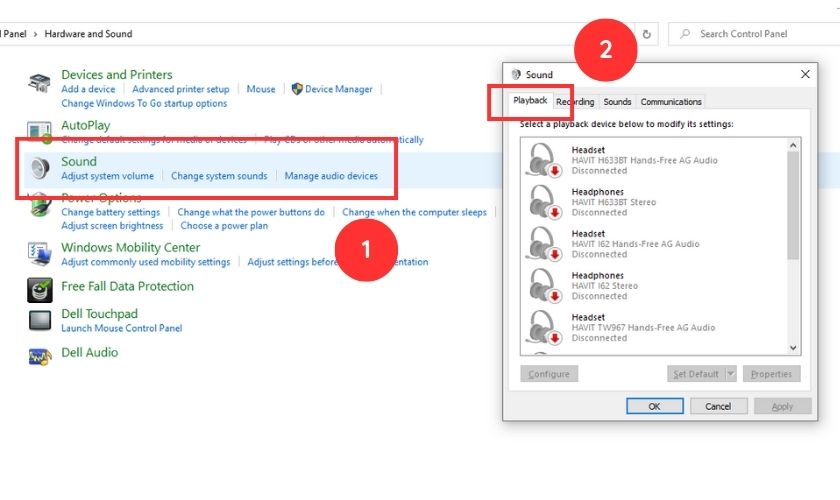Click Choose a power plan link
Image resolution: width=840 pixels, height=500 pixels.
(224, 226)
